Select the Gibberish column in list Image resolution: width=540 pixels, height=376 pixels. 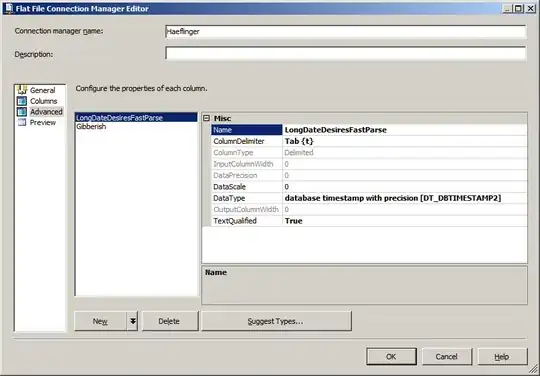coord(91,126)
